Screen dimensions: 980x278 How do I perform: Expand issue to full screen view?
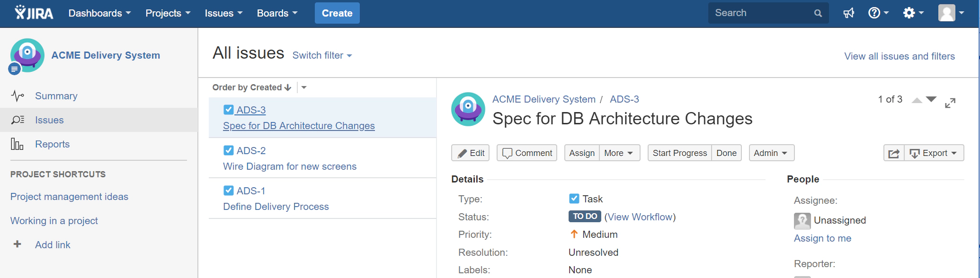tap(950, 103)
